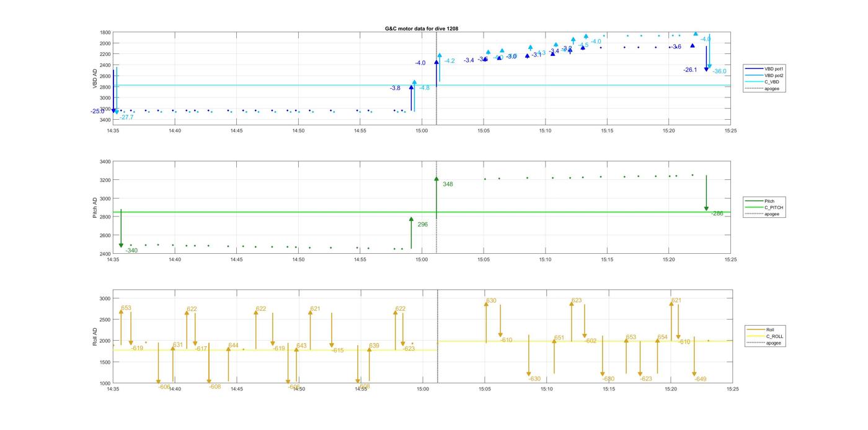Viewport: 868px width, 430px height.
Task: Click x-tick '14:50' under the Pitch plot
Action: [x=298, y=259]
